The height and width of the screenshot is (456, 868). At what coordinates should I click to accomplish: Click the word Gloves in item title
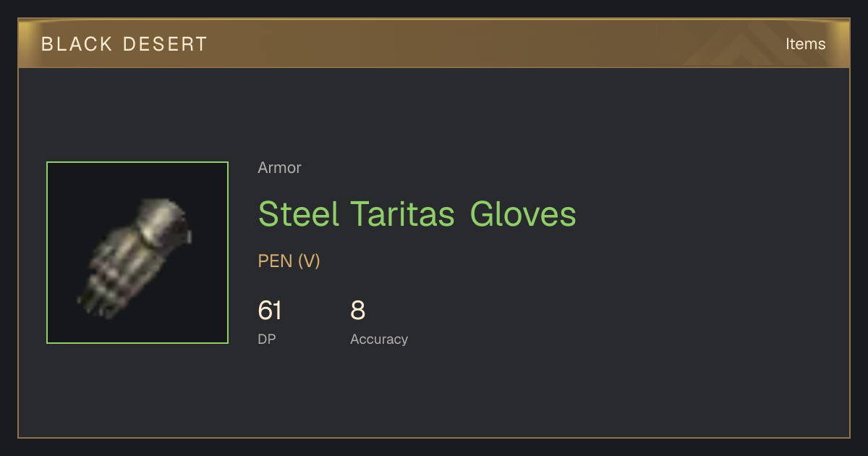(x=523, y=214)
